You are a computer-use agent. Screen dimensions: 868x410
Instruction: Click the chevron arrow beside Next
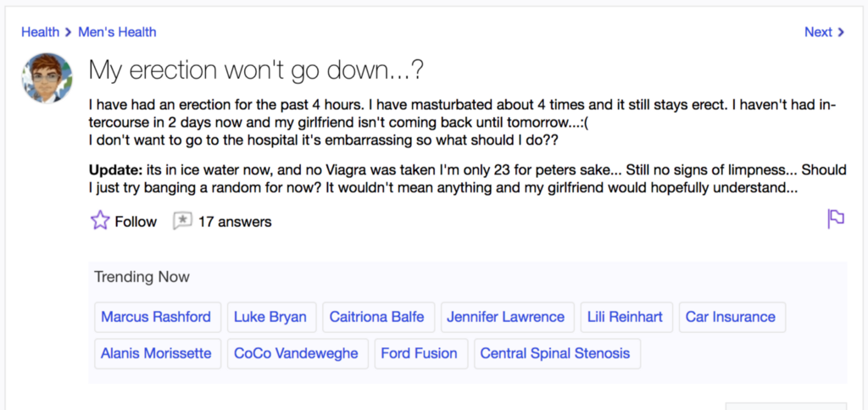(x=841, y=33)
